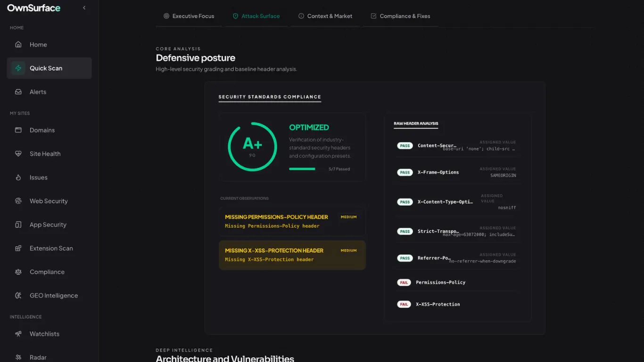Click the Extension Scan blocks icon
The width and height of the screenshot is (644, 362).
[x=18, y=248]
